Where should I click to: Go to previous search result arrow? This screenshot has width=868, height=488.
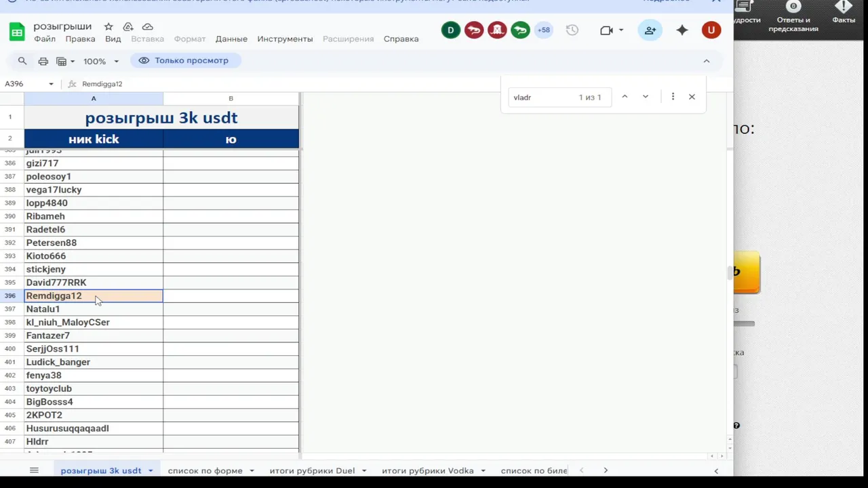[x=625, y=97]
